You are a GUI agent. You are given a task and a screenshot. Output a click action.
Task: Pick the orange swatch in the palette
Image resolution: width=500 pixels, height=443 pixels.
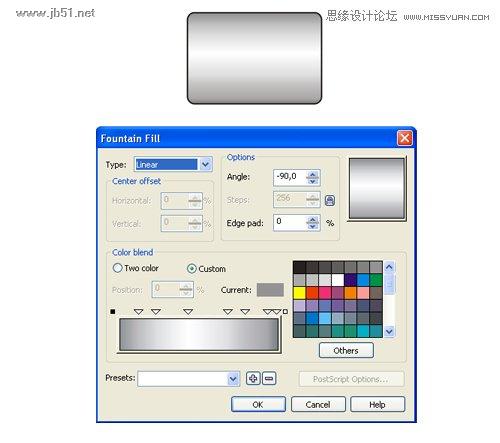(350, 293)
